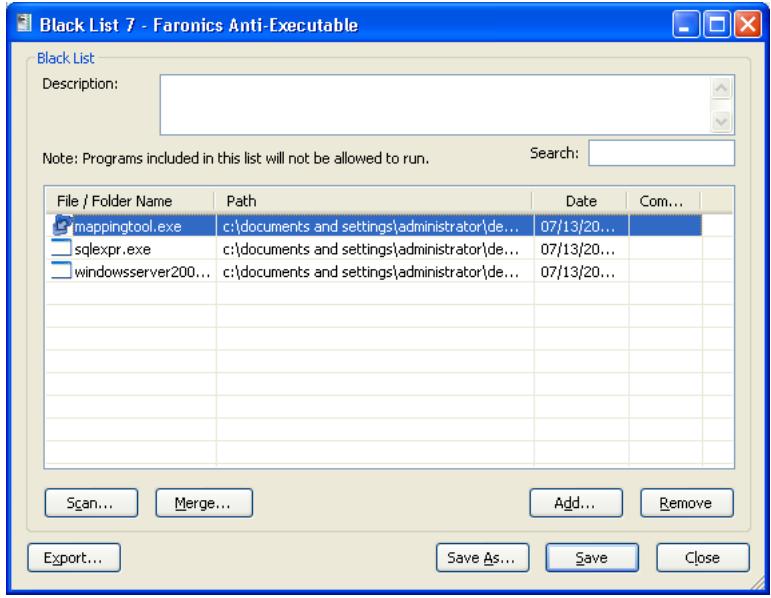Click the Save As... button
This screenshot has width=771, height=598.
pyautogui.click(x=482, y=557)
